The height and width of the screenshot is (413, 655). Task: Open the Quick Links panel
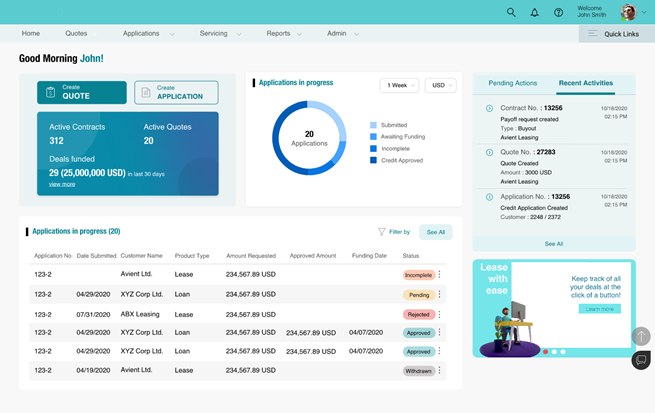(612, 34)
